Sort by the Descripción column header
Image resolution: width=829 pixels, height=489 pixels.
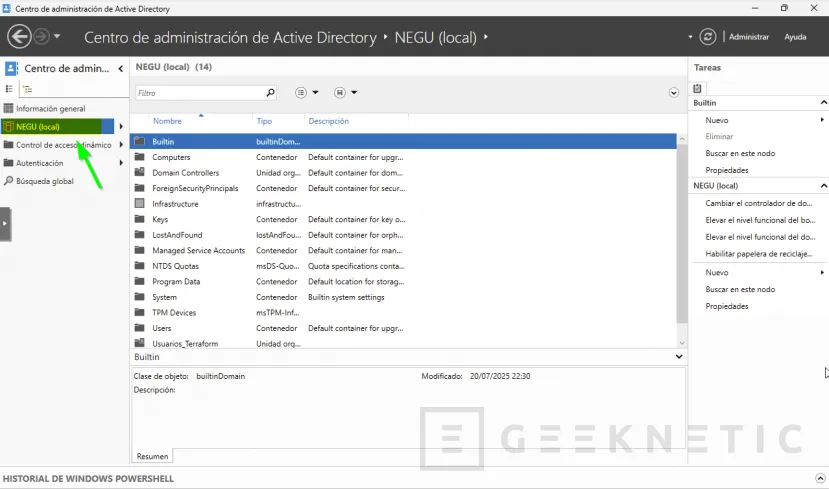[328, 121]
